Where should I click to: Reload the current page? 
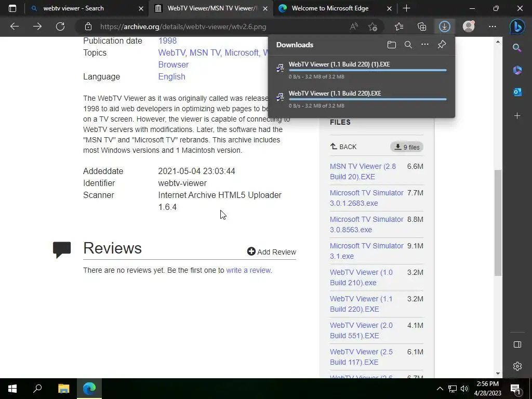[x=60, y=26]
